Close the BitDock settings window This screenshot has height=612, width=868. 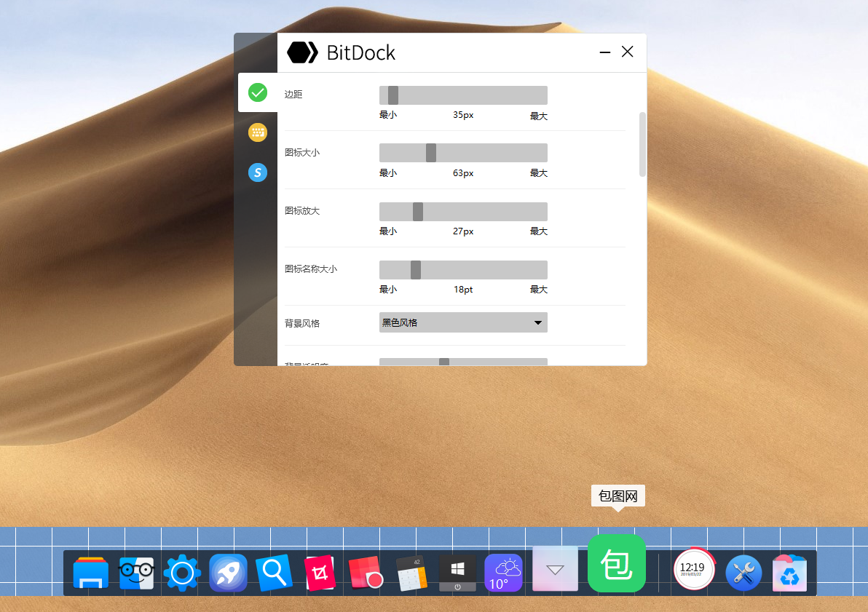point(627,52)
